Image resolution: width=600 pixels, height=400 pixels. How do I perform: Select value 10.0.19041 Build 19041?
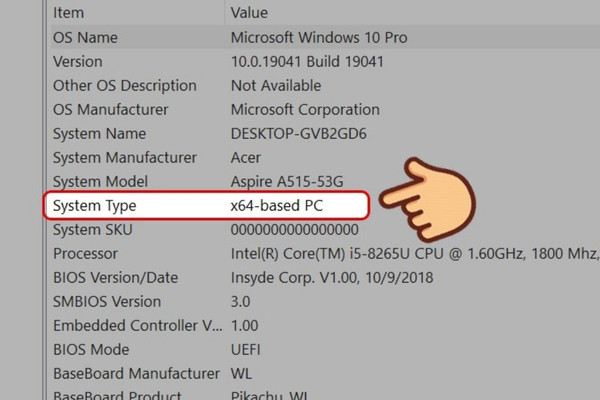point(307,62)
